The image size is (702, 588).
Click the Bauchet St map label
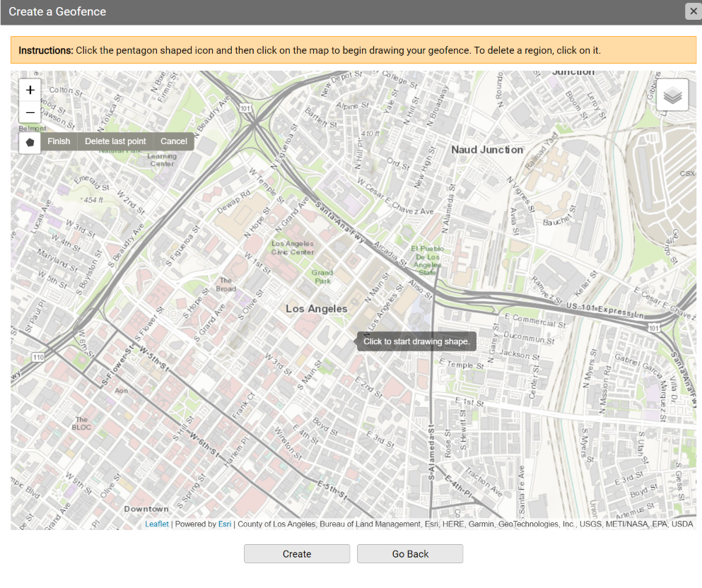560,216
